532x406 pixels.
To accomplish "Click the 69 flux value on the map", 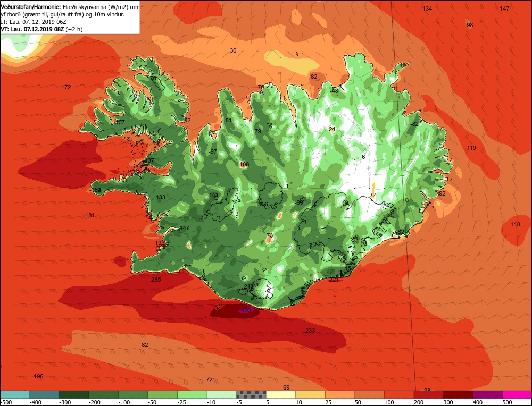I will click(286, 387).
